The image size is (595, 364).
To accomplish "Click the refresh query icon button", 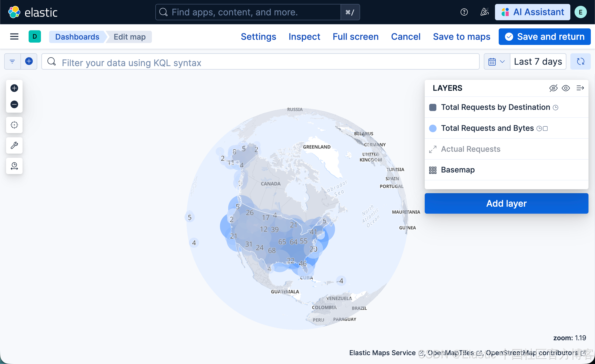I will [581, 62].
